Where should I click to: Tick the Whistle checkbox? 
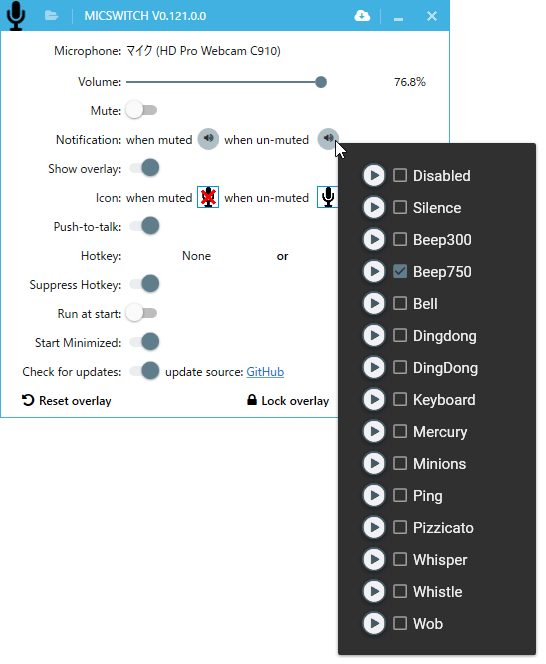400,591
